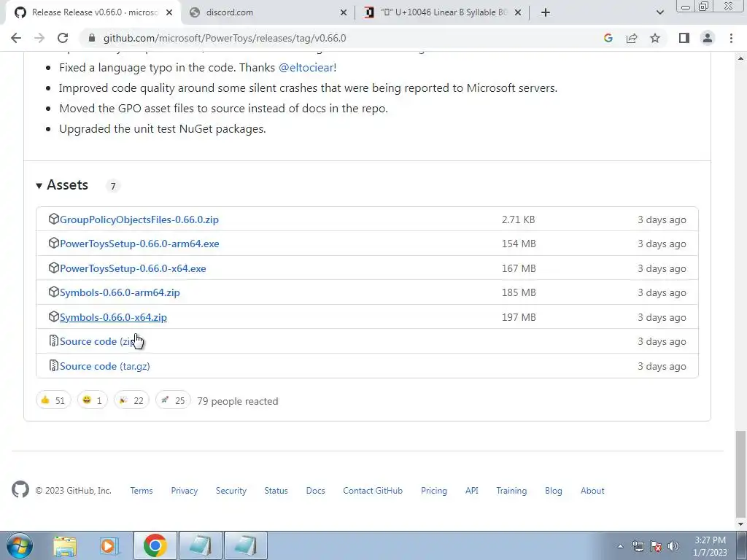Click the browser forward arrow
Viewport: 747px width, 560px height.
click(x=39, y=38)
